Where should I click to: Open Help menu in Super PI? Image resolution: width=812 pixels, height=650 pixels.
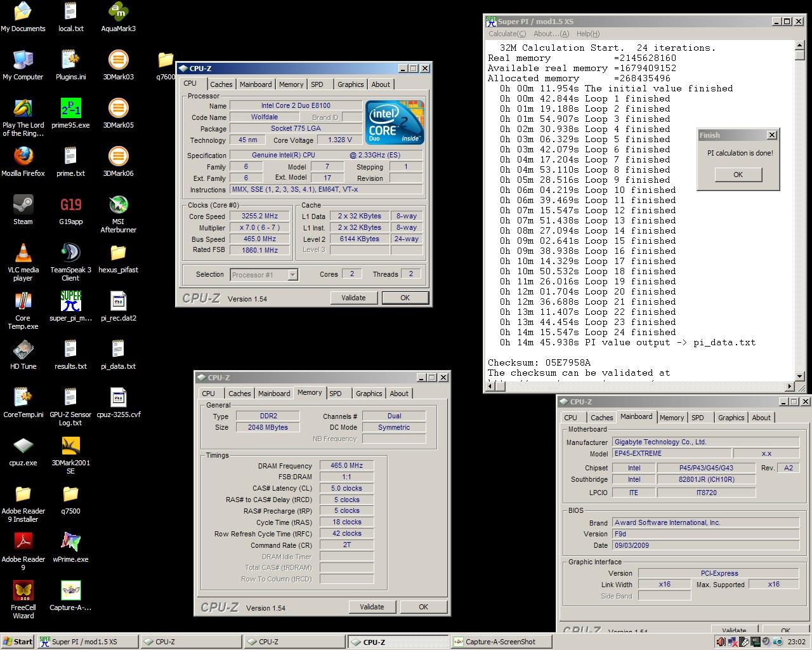click(x=587, y=34)
